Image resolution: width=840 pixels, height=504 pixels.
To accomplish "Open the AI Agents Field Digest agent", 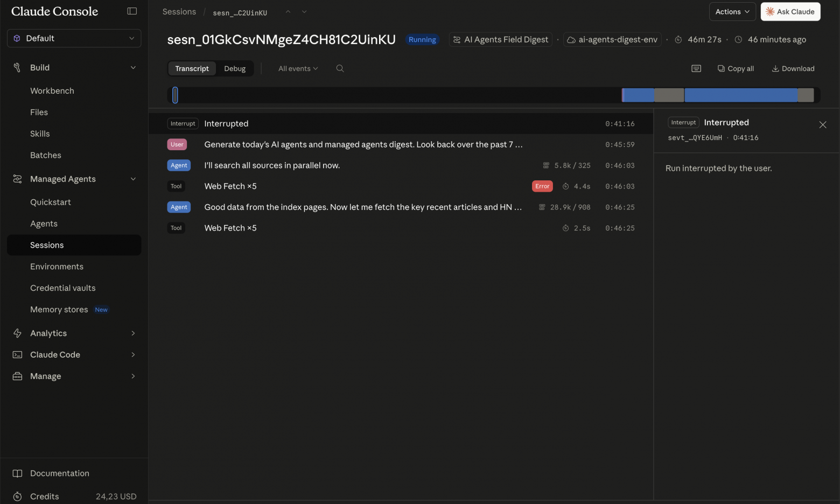I will (501, 39).
